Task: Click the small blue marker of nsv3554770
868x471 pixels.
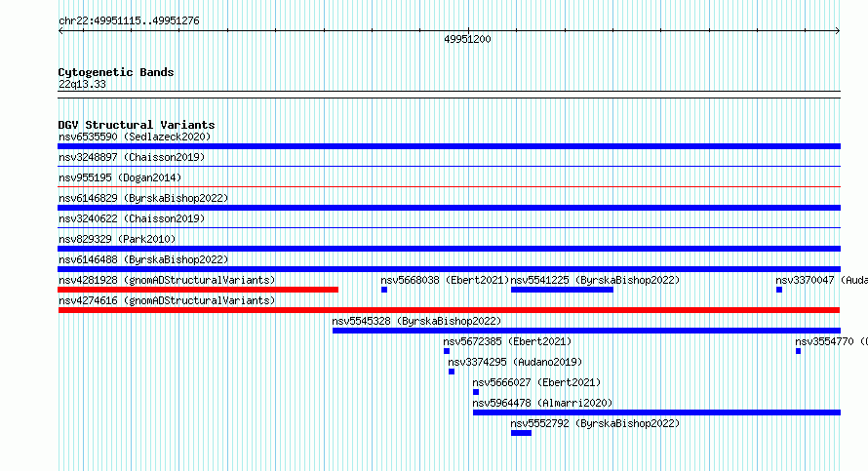Action: click(x=798, y=351)
